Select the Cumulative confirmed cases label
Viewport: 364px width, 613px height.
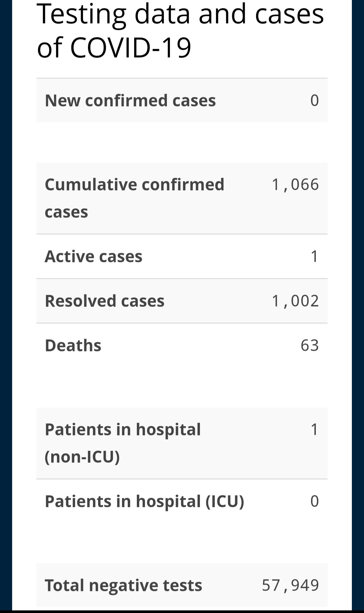(134, 198)
